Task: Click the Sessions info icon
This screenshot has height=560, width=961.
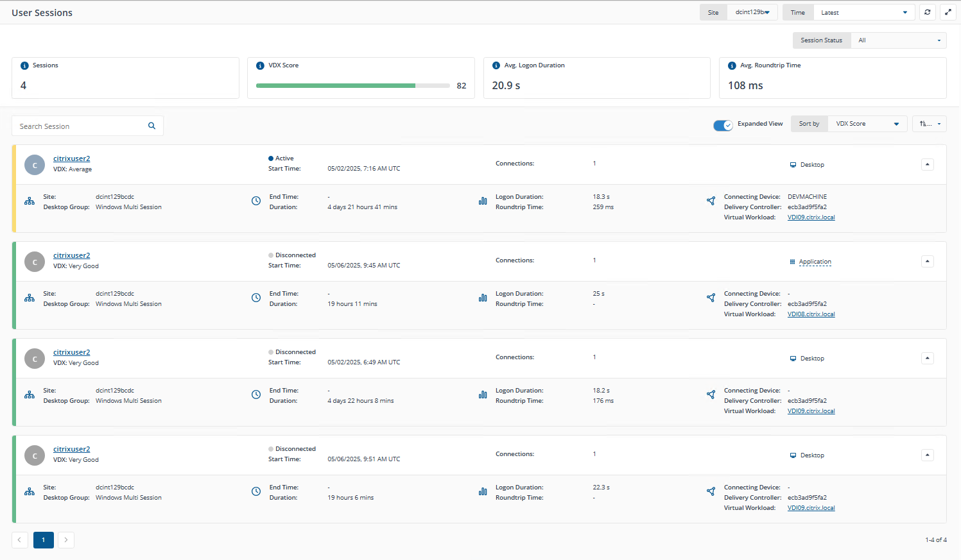Action: pyautogui.click(x=24, y=65)
